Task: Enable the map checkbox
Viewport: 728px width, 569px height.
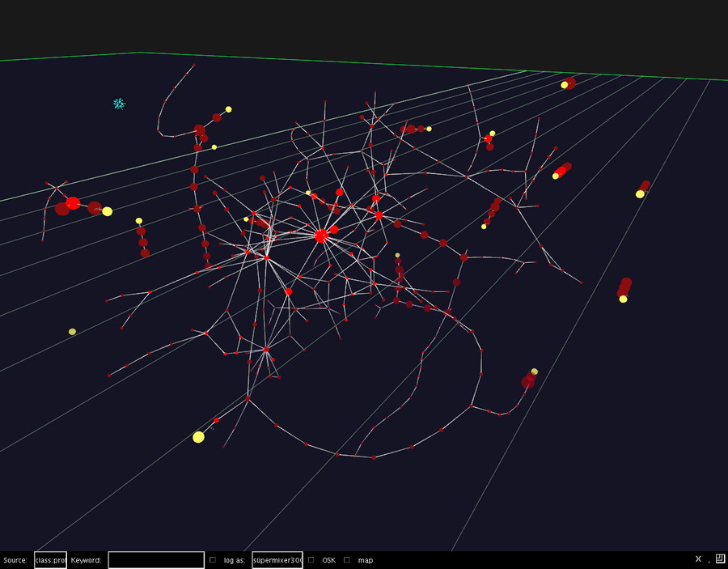Action: [x=347, y=560]
